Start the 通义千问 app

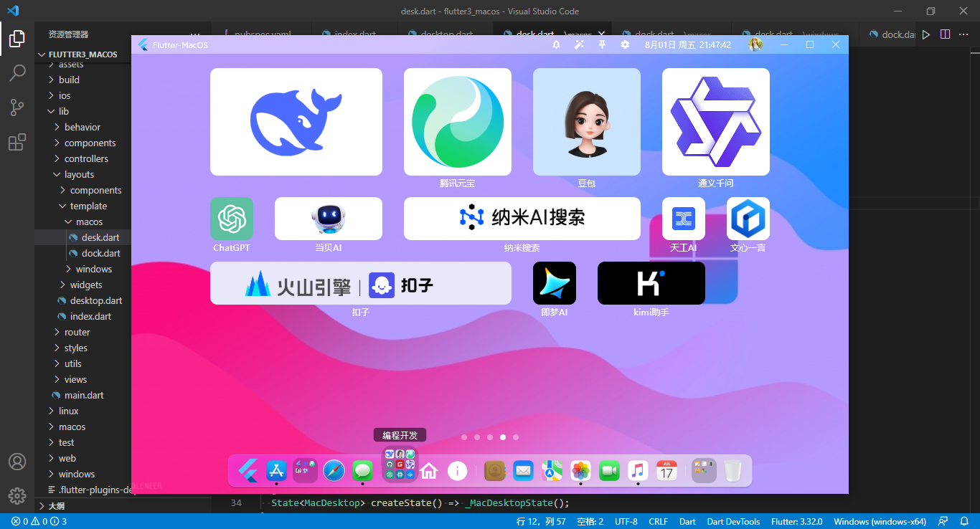[x=715, y=122]
